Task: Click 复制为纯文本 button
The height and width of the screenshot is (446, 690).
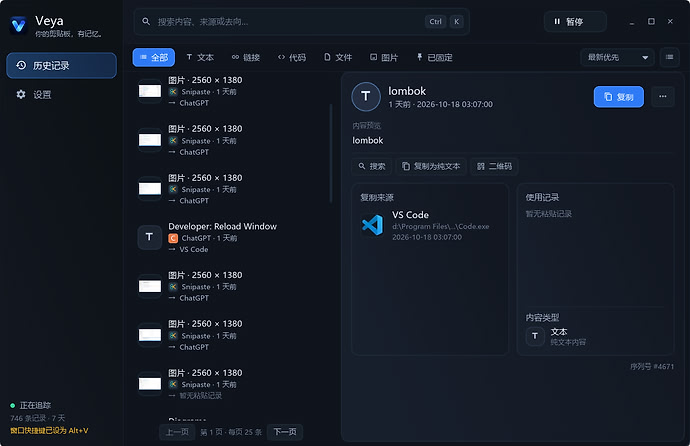Action: [431, 166]
